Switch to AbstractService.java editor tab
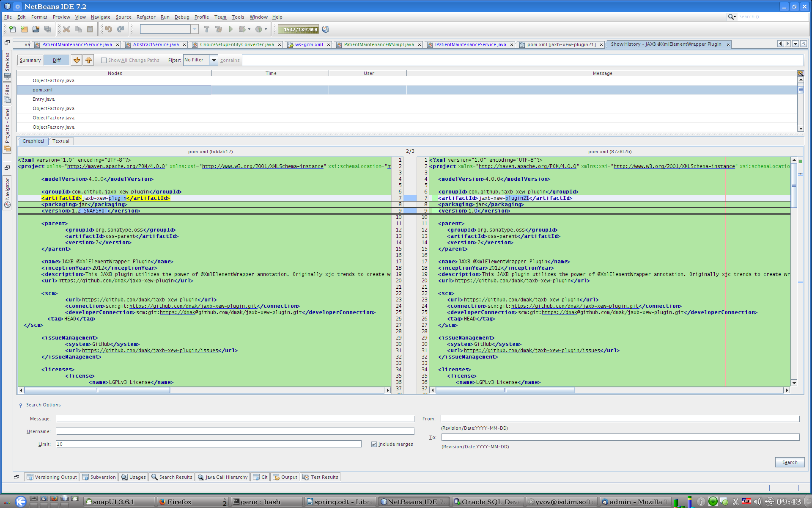The width and height of the screenshot is (812, 508). (156, 44)
